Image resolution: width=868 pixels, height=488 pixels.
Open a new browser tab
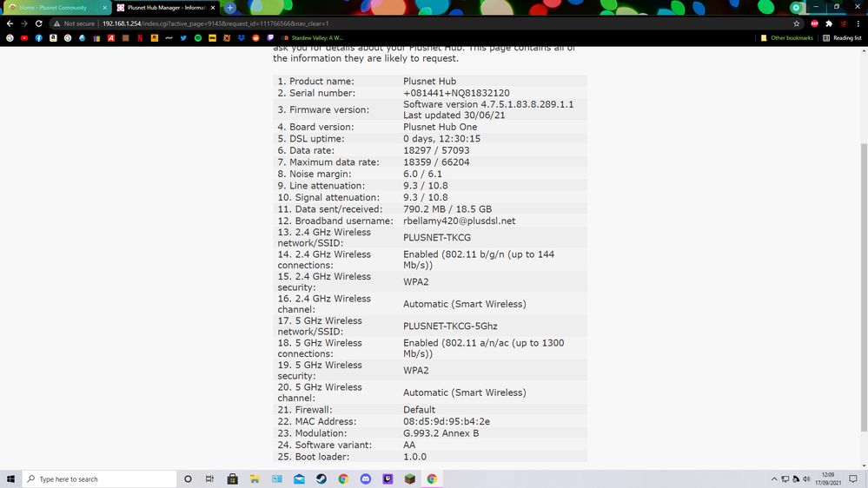230,8
